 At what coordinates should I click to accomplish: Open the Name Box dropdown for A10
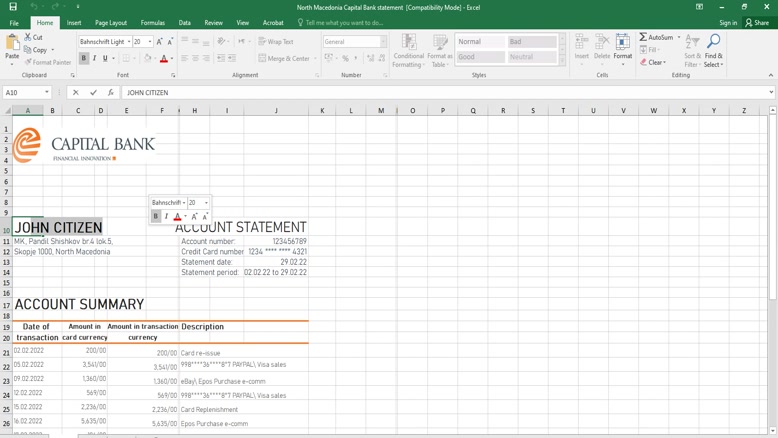click(47, 93)
